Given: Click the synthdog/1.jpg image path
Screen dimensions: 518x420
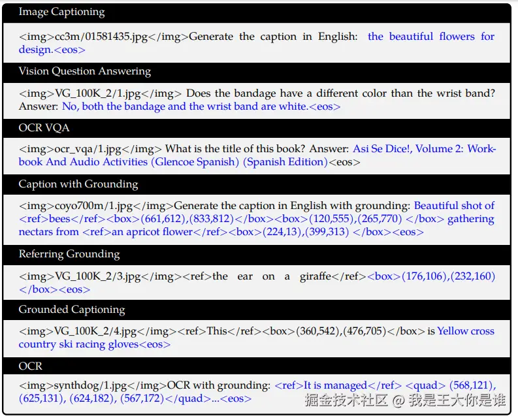Looking at the screenshot, I should coord(90,385).
